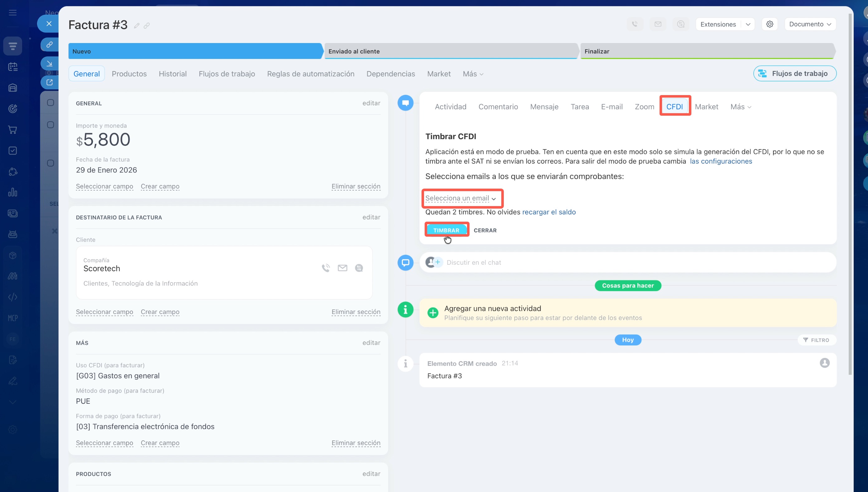Click the phone call icon in header
The width and height of the screenshot is (868, 492).
click(635, 24)
